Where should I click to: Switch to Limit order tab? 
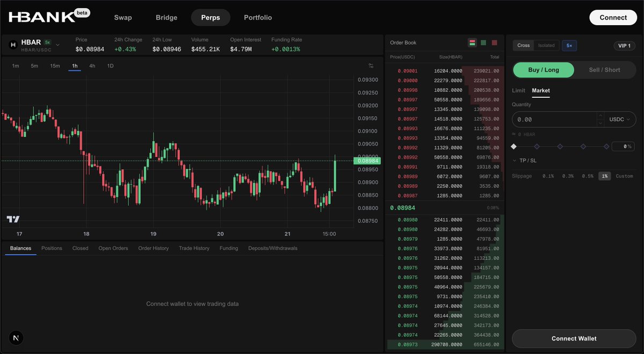click(x=518, y=90)
